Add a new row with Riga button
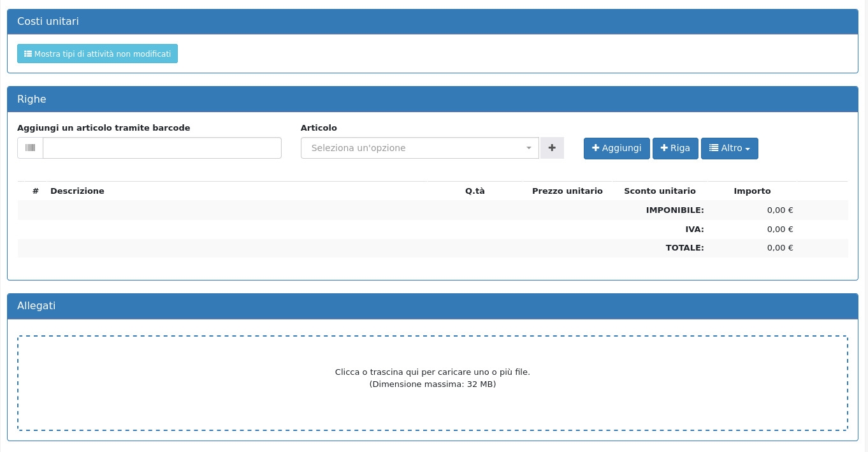The width and height of the screenshot is (868, 452). [x=675, y=148]
